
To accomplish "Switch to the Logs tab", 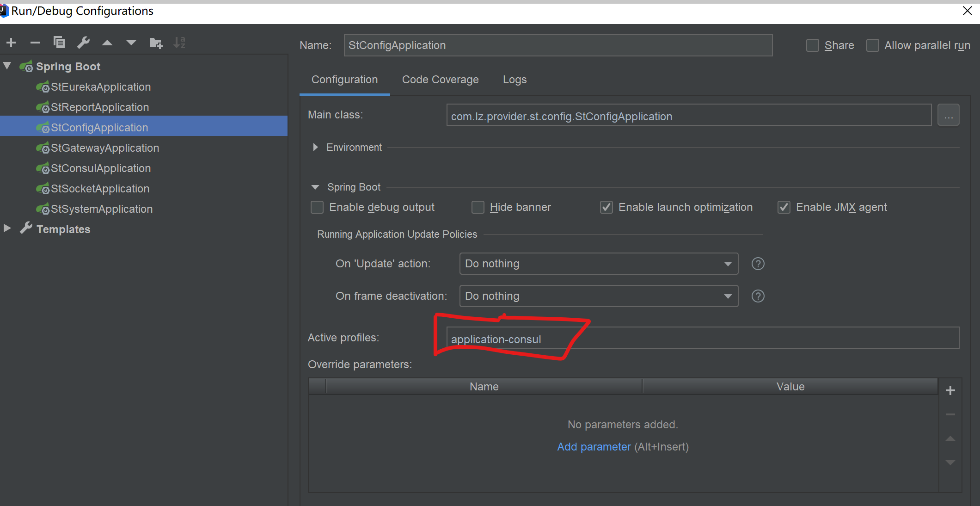I will 514,80.
